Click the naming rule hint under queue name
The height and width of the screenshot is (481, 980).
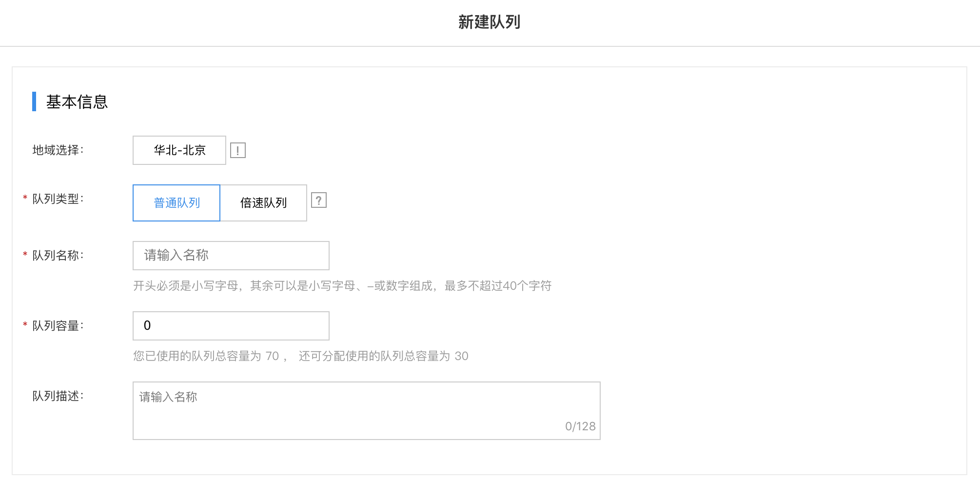(342, 286)
